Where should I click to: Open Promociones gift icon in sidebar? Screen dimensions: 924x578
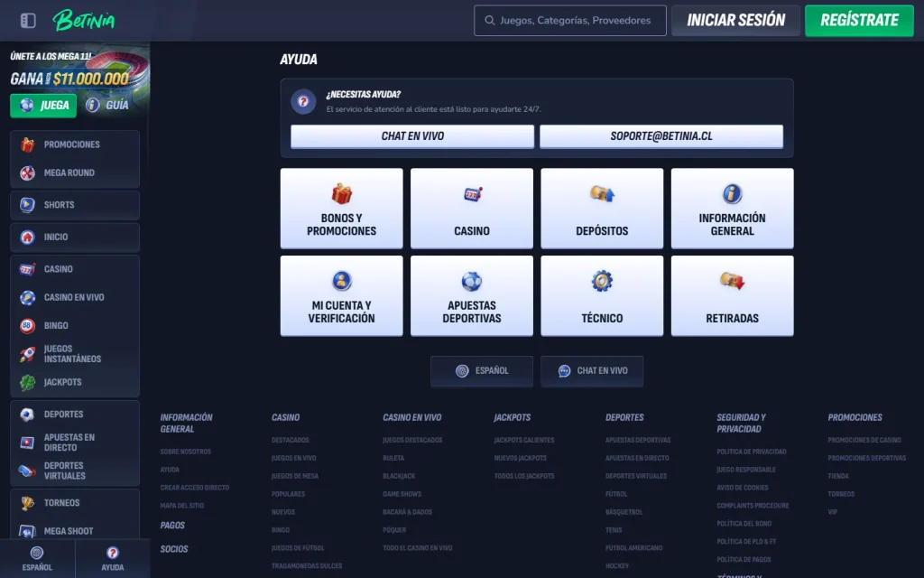coord(27,144)
